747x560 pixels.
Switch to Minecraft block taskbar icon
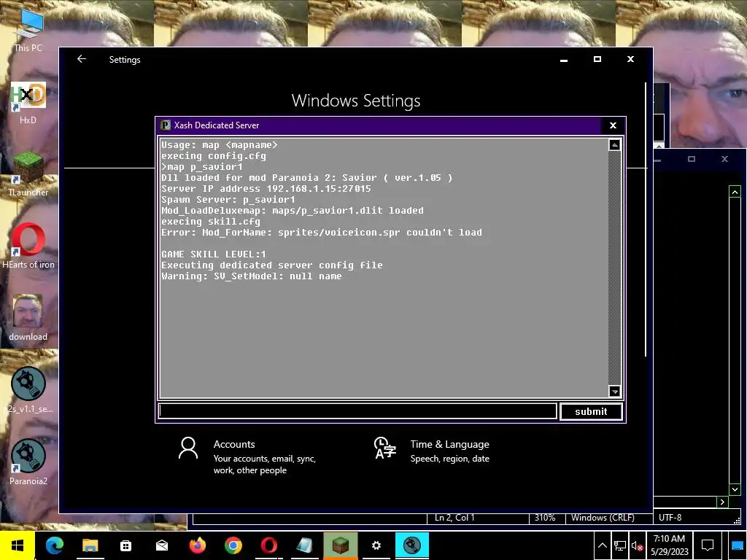point(340,545)
